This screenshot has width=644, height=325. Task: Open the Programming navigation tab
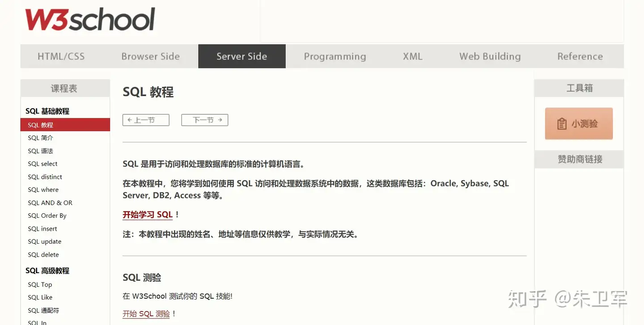pos(335,56)
